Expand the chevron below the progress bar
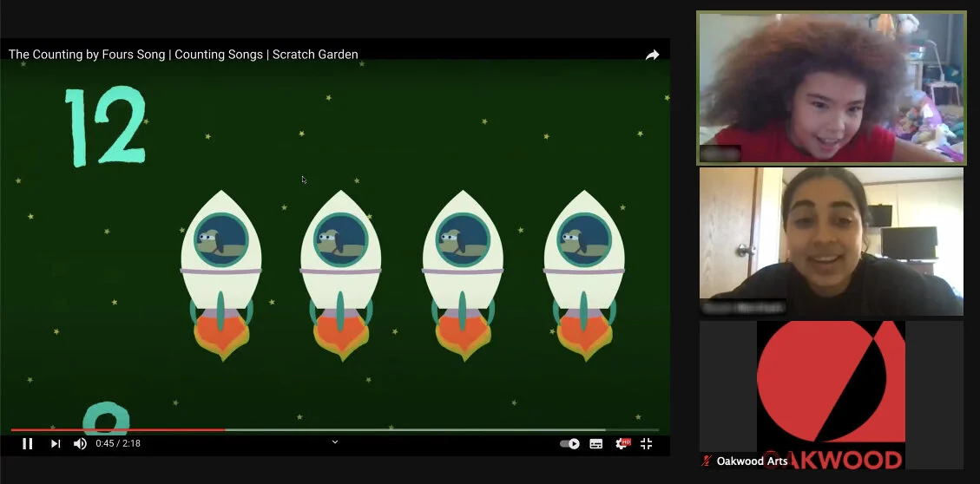 [335, 441]
